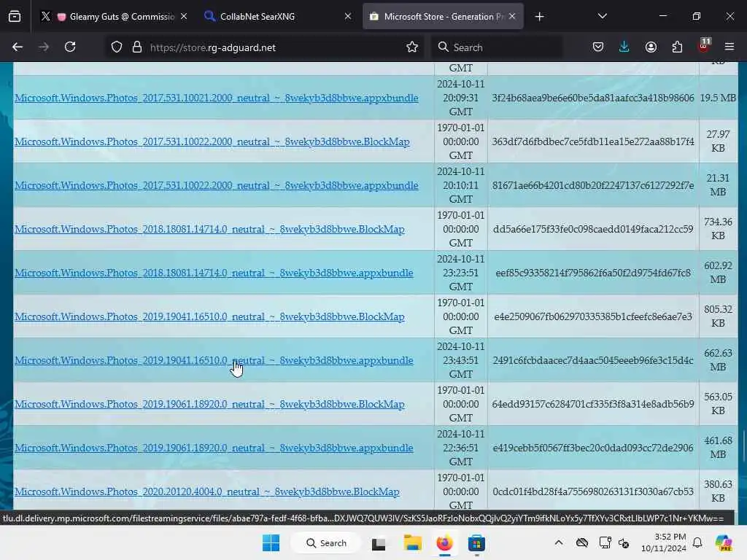The width and height of the screenshot is (747, 560).
Task: Open tracking protection shield icon
Action: click(x=117, y=47)
